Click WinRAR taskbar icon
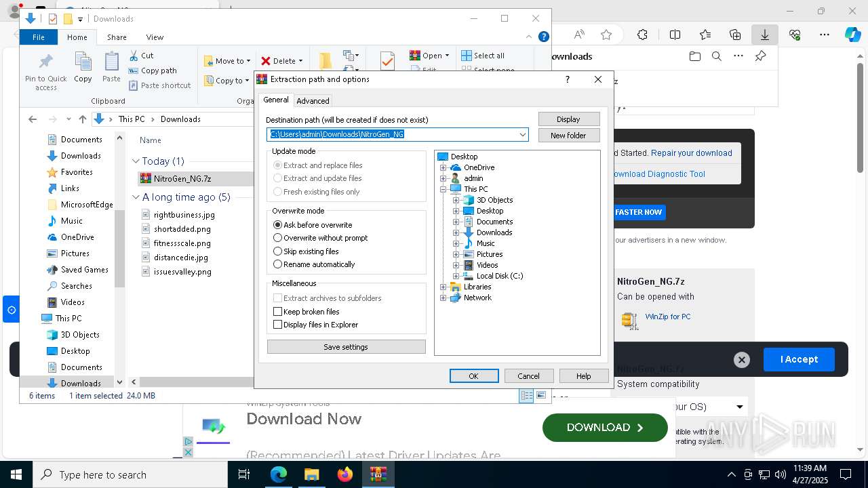Viewport: 868px width, 488px height. pyautogui.click(x=378, y=474)
